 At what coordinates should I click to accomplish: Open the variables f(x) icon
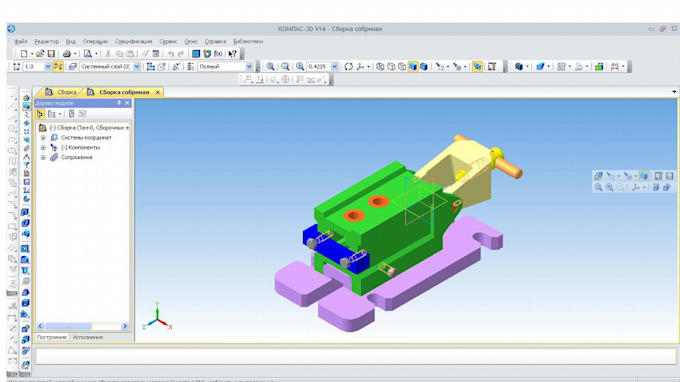[x=218, y=54]
